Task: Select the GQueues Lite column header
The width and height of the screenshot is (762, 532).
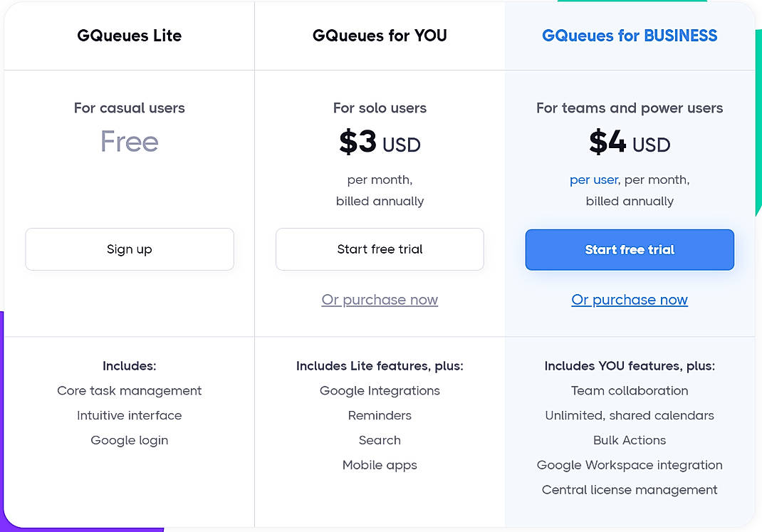Action: click(129, 35)
